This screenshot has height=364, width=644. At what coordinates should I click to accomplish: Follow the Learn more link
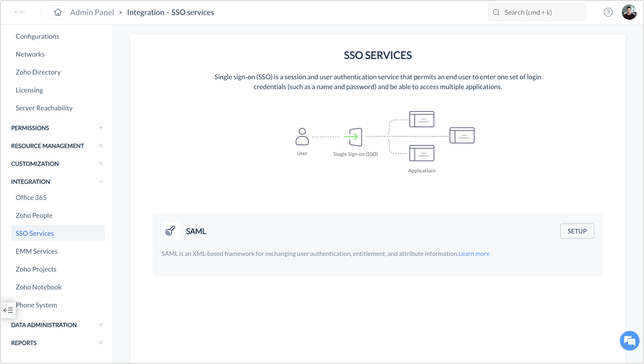[x=474, y=254]
